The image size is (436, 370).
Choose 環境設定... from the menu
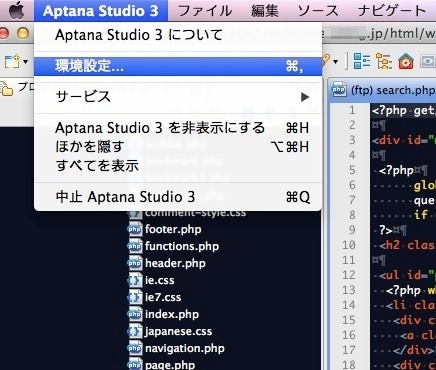tap(178, 66)
